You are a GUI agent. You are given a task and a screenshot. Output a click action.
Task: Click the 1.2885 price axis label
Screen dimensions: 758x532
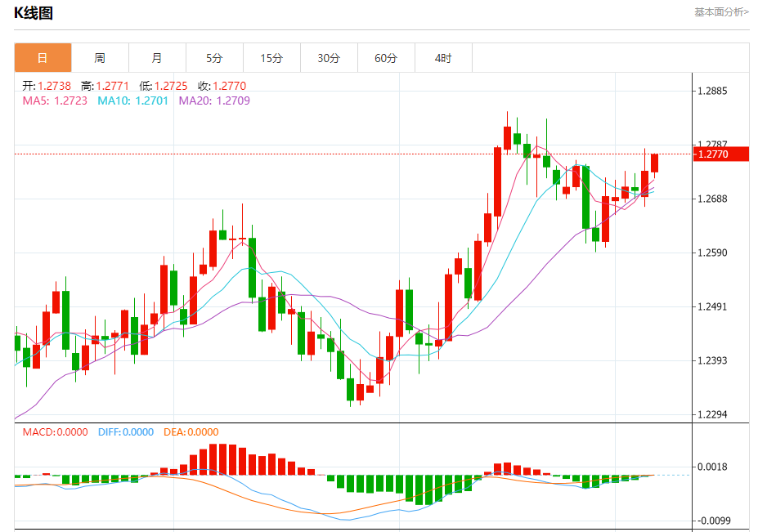pos(712,91)
